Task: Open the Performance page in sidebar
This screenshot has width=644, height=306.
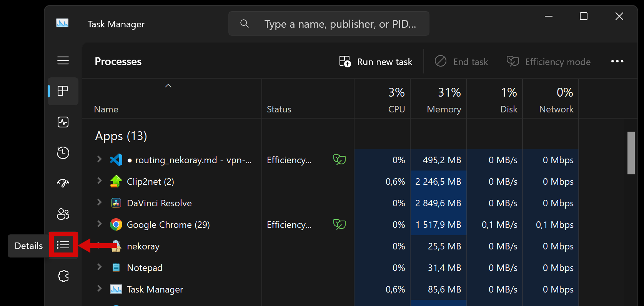Action: coord(63,122)
